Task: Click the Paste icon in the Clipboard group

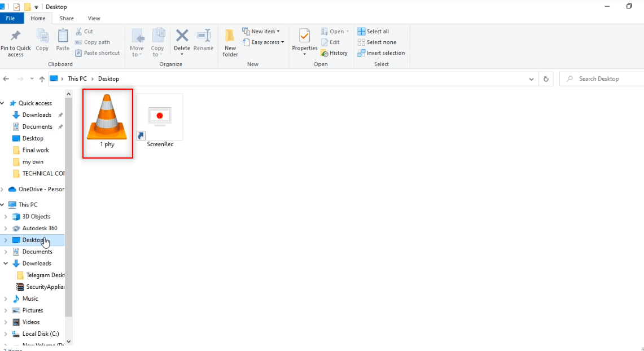Action: [63, 37]
